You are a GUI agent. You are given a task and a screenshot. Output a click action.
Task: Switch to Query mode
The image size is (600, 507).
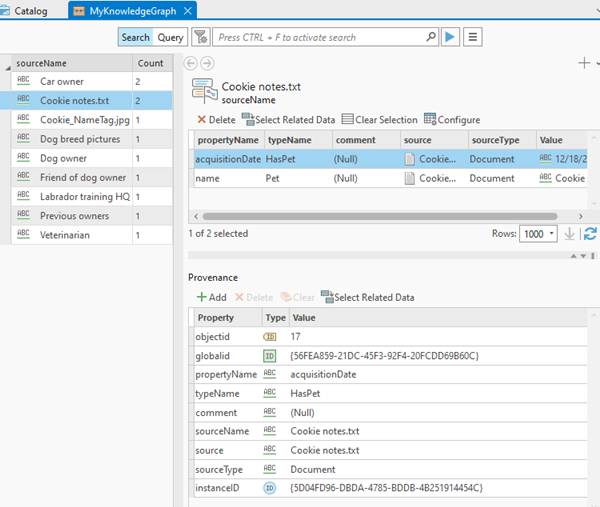click(170, 37)
